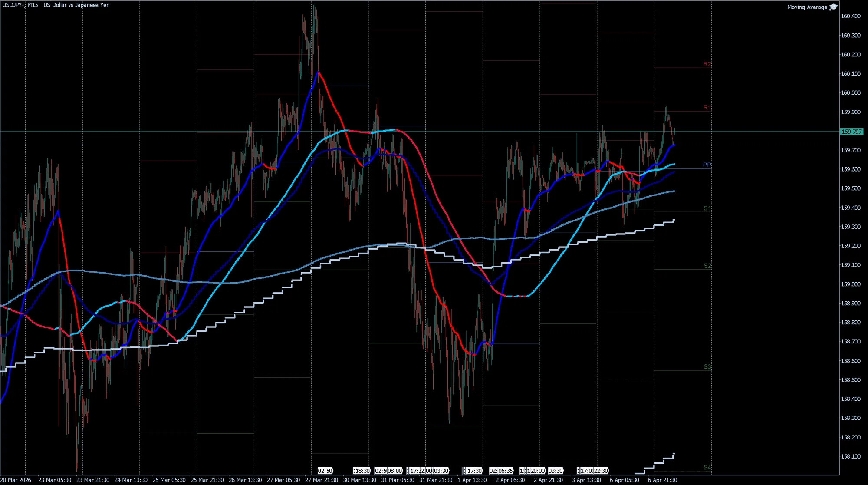Click the 26 Mar 13:30 time label
Viewport: 868px width, 485px height.
pyautogui.click(x=245, y=480)
